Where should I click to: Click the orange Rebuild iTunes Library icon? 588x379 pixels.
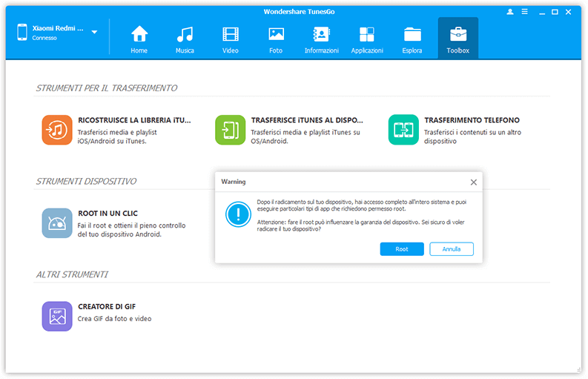point(57,130)
